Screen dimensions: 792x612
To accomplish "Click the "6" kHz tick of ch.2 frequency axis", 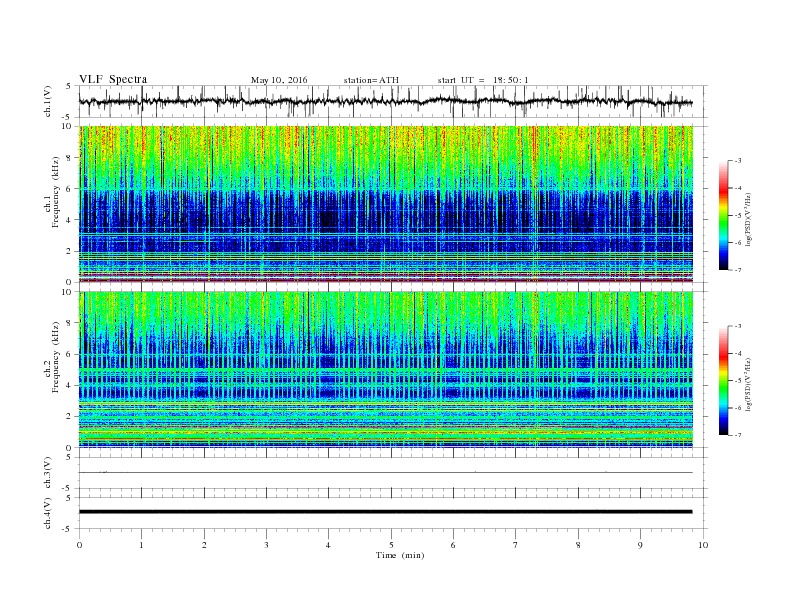I will coord(69,354).
